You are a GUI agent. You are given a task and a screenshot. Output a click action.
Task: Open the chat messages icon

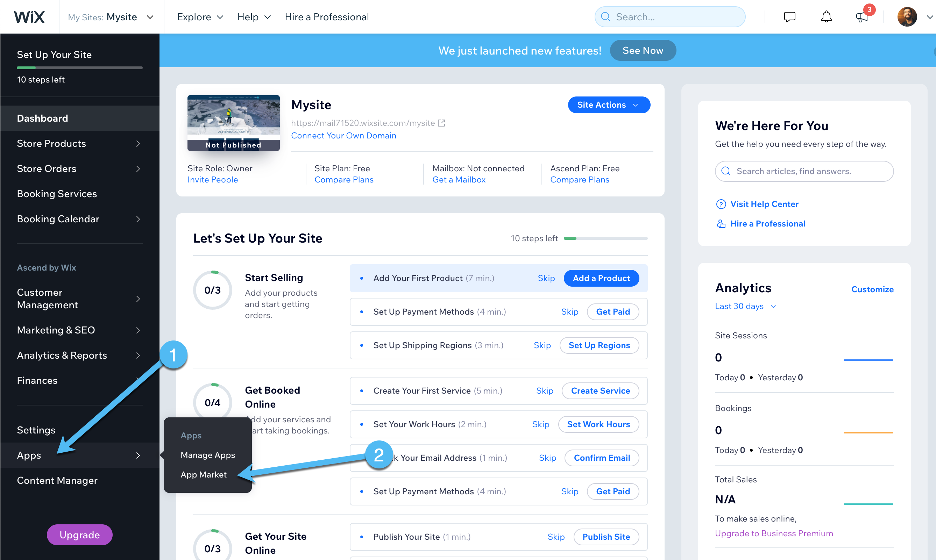(x=789, y=17)
